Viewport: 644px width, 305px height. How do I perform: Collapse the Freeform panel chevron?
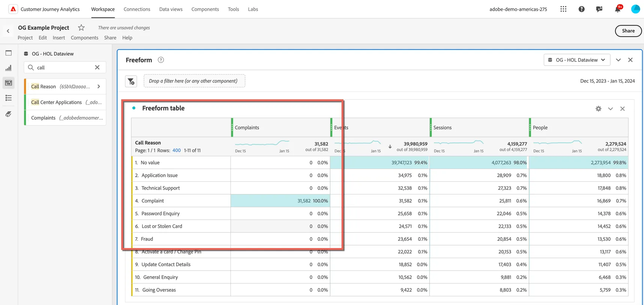618,60
